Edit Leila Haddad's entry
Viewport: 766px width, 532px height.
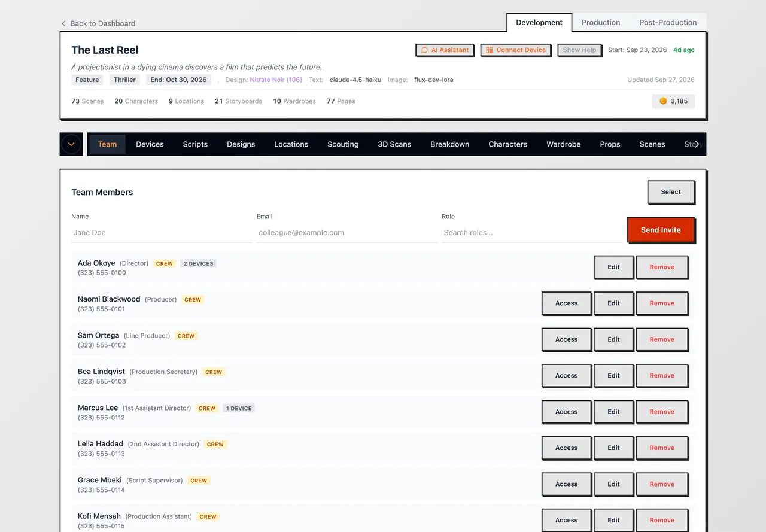pyautogui.click(x=613, y=448)
